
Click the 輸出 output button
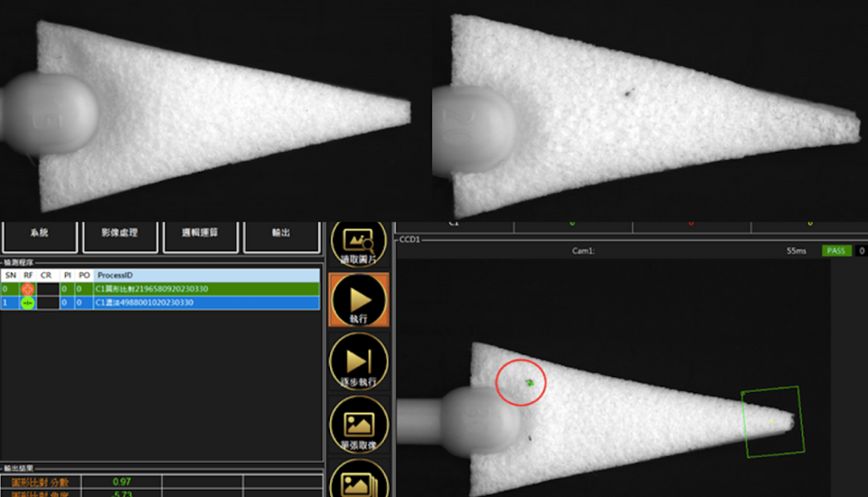[x=281, y=233]
